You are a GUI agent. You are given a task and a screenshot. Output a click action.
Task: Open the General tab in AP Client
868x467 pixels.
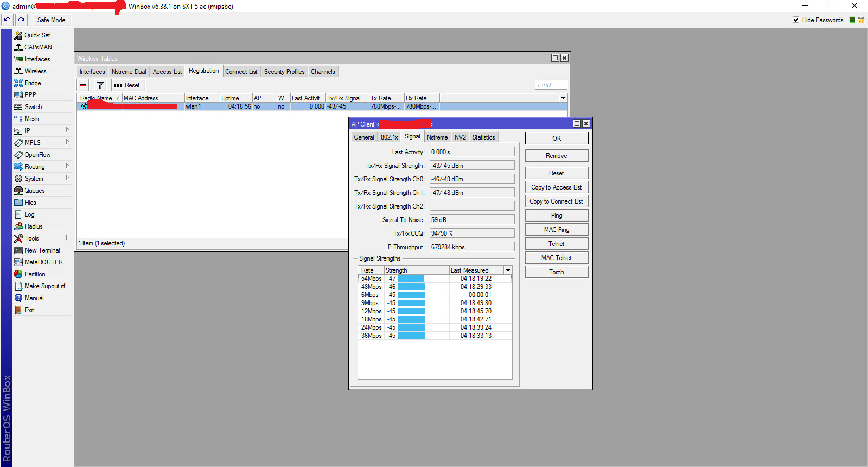pyautogui.click(x=364, y=137)
